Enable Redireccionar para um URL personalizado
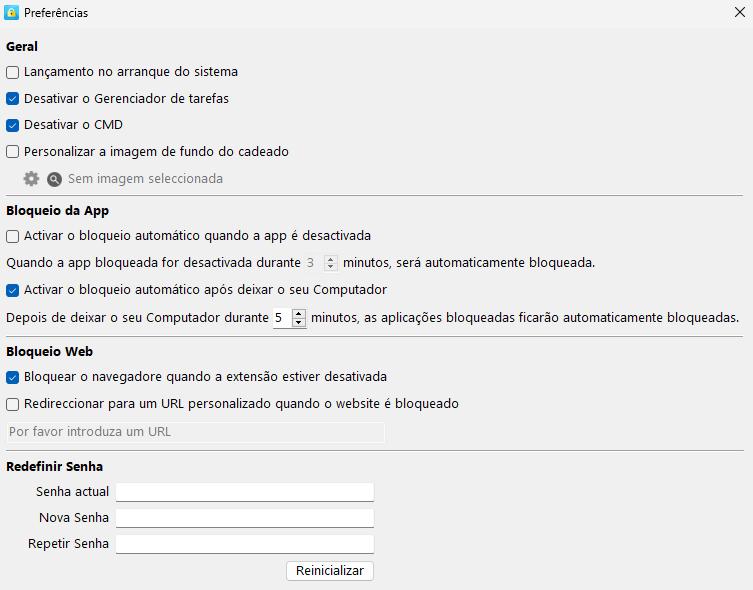 (x=13, y=404)
